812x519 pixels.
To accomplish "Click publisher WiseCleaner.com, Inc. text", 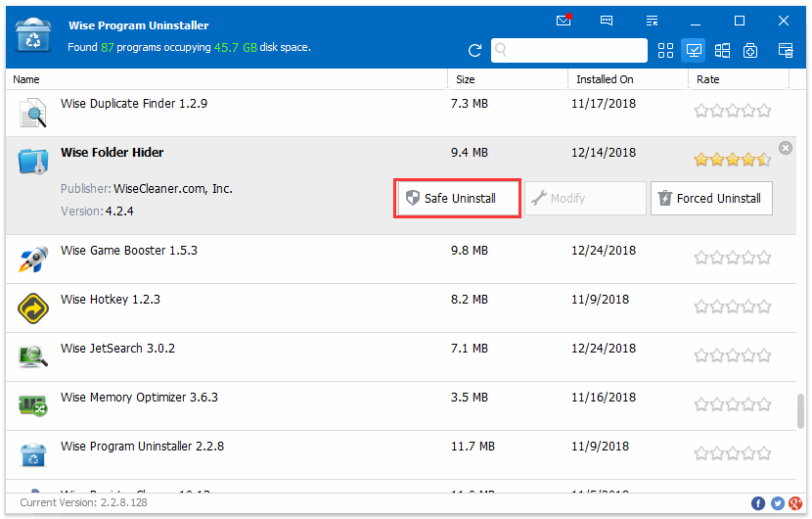I will (x=173, y=189).
